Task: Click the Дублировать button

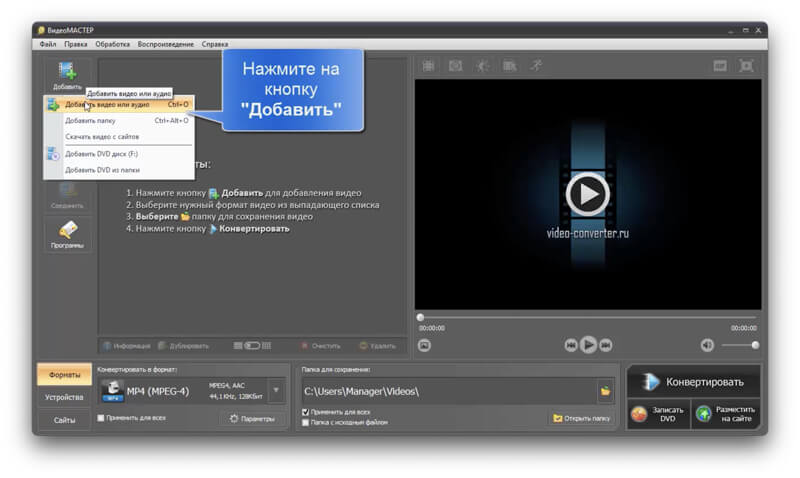Action: 184,346
